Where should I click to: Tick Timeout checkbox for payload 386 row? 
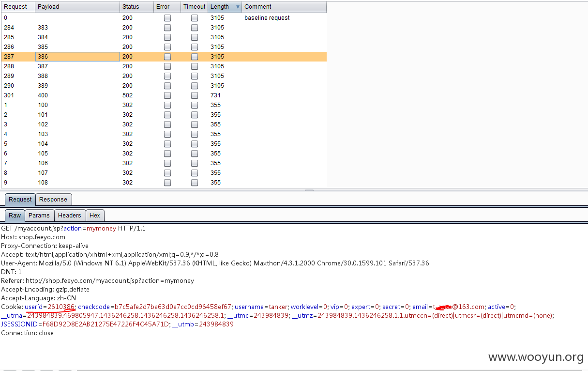(x=195, y=57)
